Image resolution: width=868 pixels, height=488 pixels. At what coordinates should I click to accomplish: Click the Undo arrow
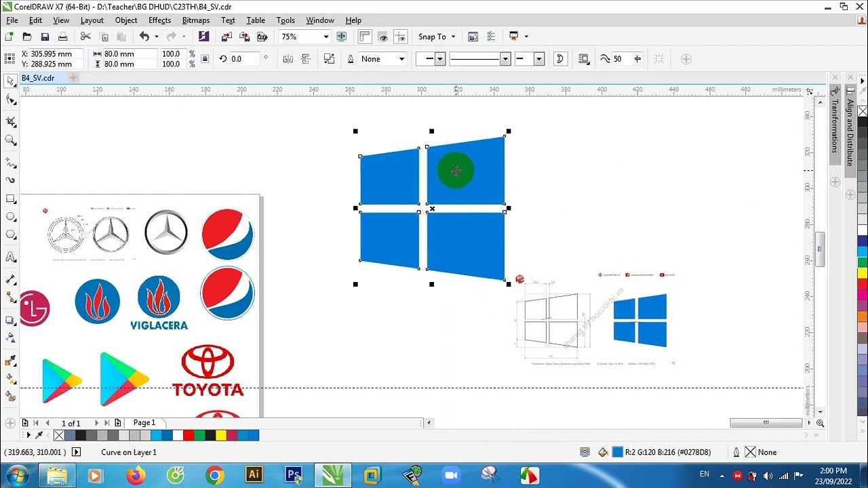[x=144, y=37]
